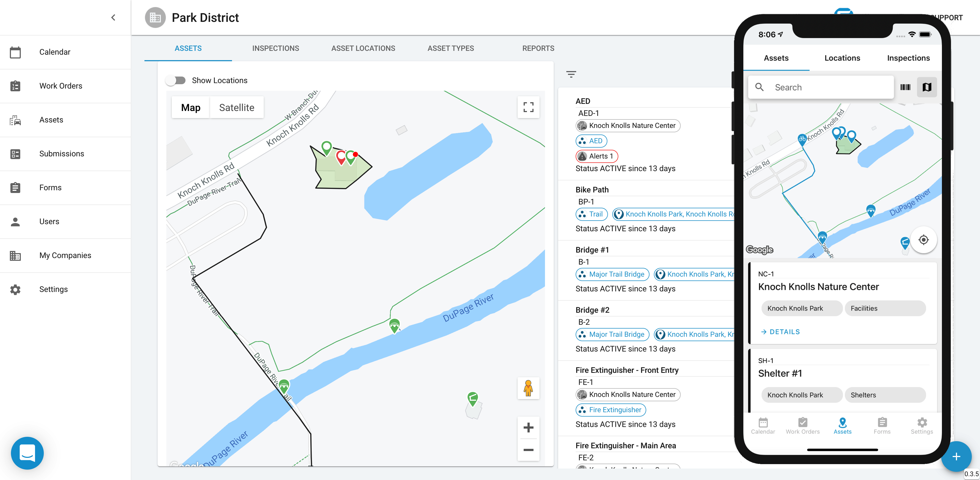Open My Companies in the sidebar
The height and width of the screenshot is (480, 980).
pos(65,255)
